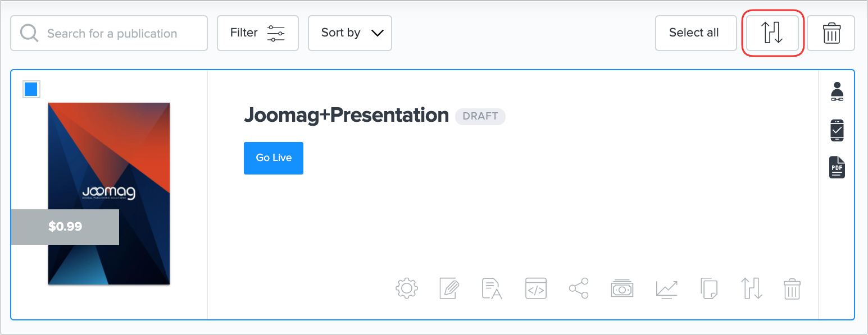868x335 pixels.
Task: Open publication settings gear icon
Action: pos(407,288)
